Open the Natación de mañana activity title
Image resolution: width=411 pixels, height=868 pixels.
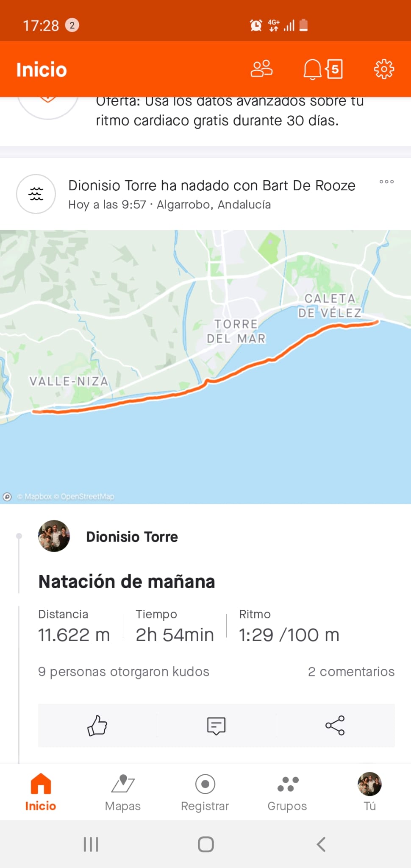pos(127,581)
